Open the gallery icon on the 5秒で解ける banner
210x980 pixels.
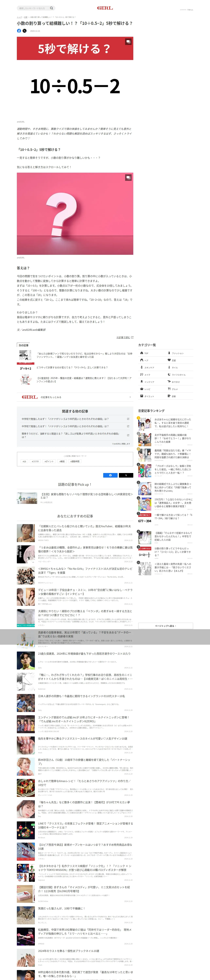pyautogui.click(x=128, y=41)
